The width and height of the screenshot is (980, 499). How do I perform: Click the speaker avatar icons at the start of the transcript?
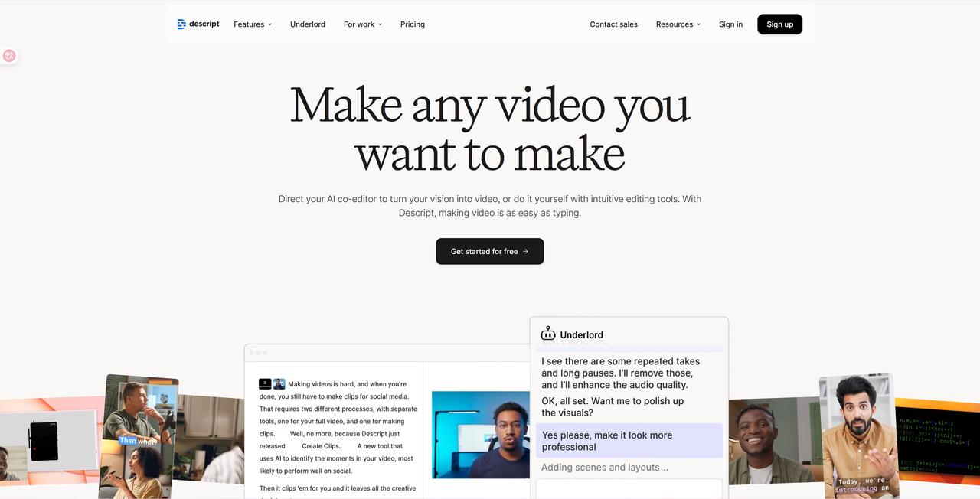point(272,384)
